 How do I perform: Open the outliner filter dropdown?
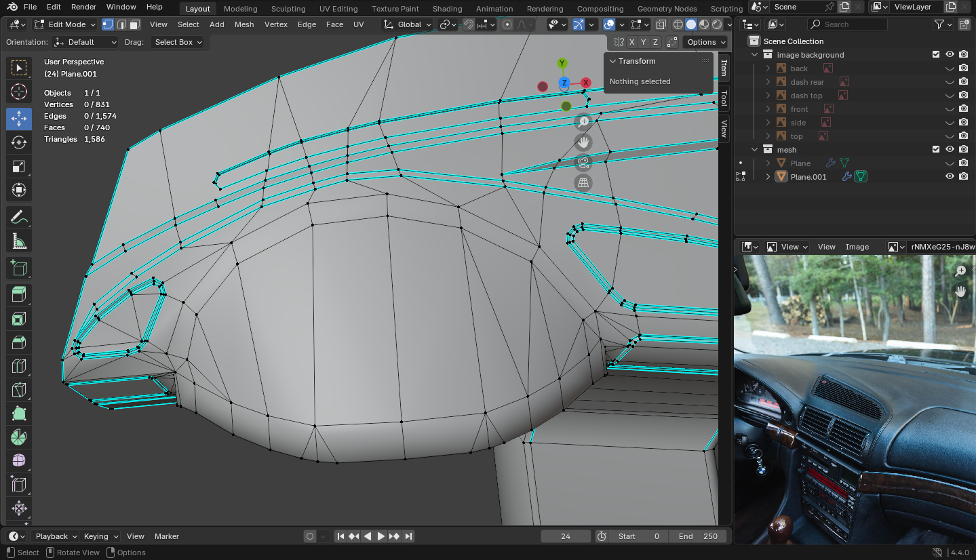(x=943, y=24)
